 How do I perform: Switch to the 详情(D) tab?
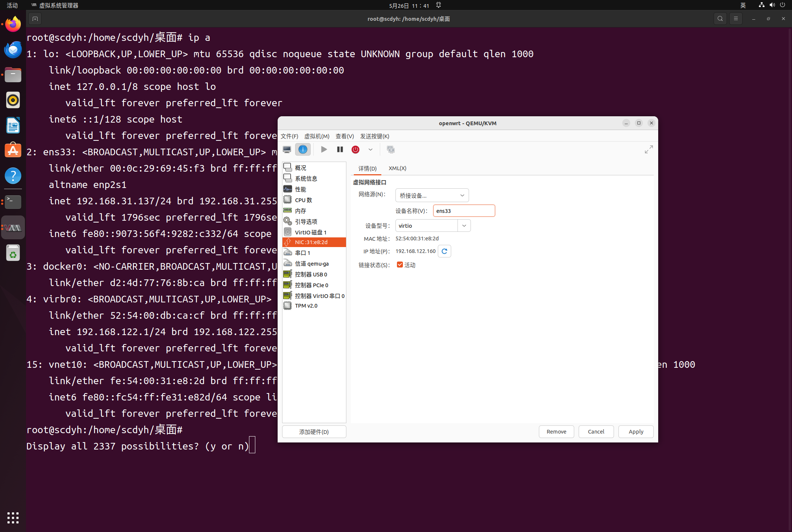point(367,168)
